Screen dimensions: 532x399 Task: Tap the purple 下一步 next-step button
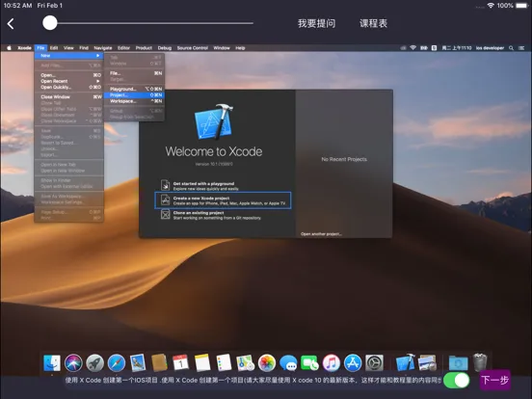point(495,380)
